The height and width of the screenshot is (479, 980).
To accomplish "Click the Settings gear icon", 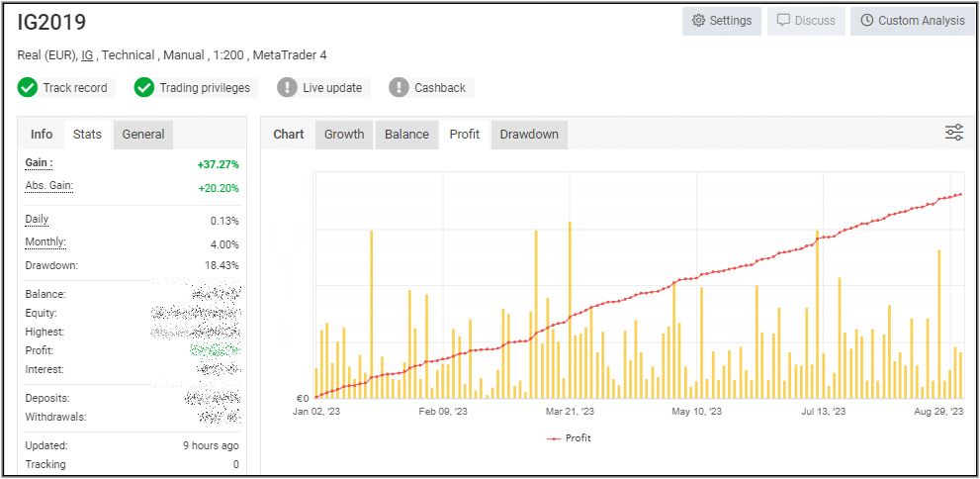I will (698, 21).
